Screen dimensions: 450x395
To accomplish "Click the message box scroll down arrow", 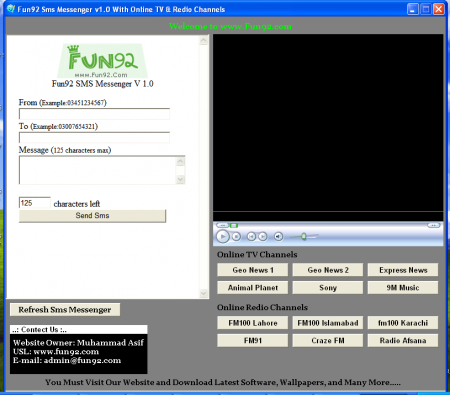I will [x=180, y=180].
